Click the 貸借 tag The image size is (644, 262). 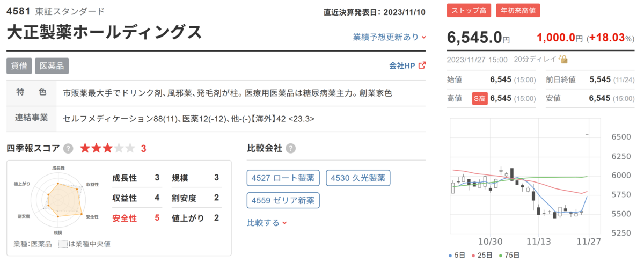[19, 65]
